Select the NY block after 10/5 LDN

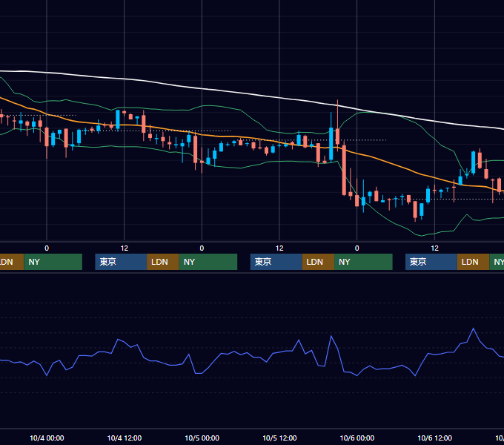coord(363,262)
